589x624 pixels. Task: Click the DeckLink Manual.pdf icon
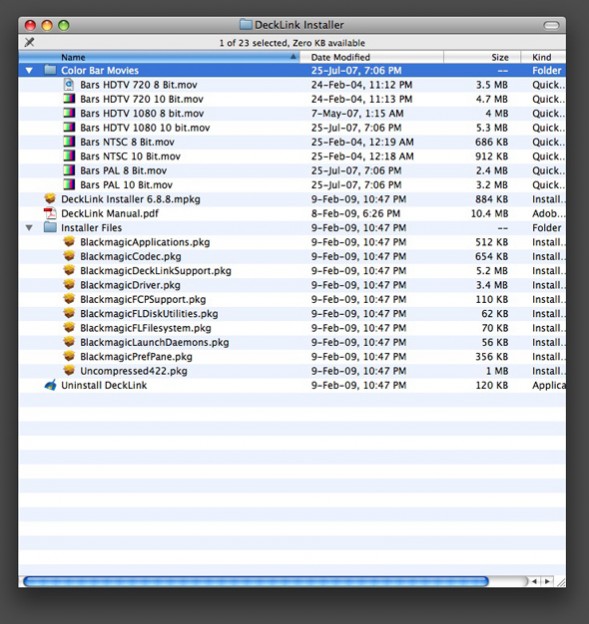50,213
